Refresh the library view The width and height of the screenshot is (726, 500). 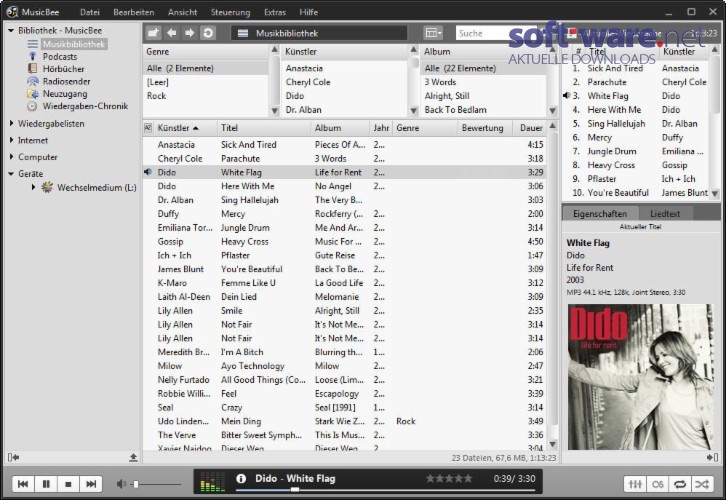point(208,33)
